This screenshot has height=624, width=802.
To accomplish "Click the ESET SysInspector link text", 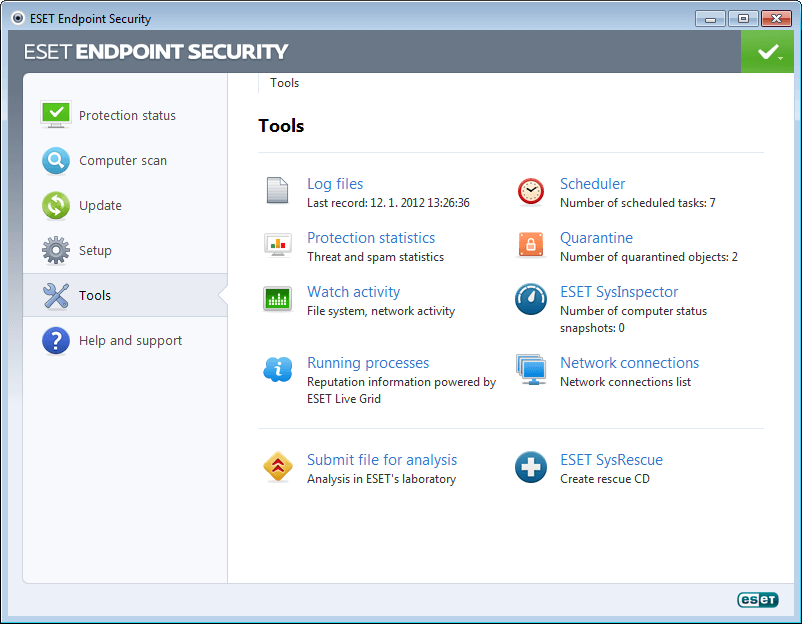I will coord(620,291).
